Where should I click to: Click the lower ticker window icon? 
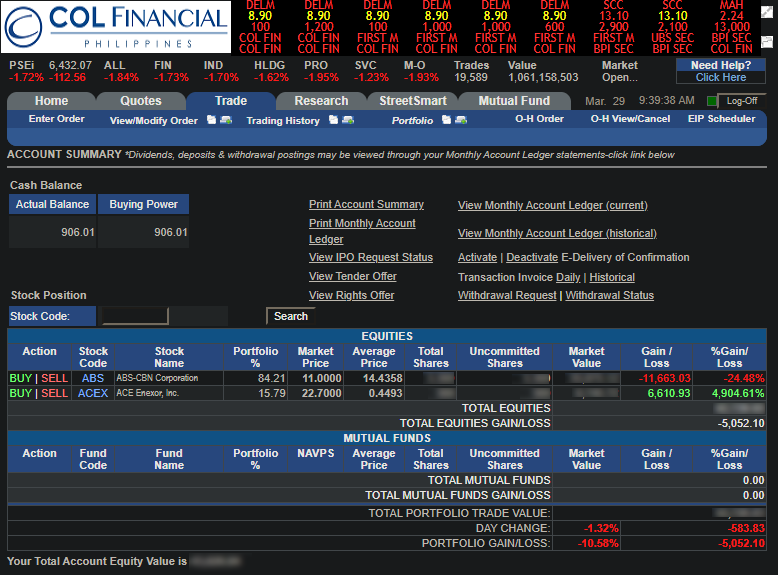click(x=767, y=42)
